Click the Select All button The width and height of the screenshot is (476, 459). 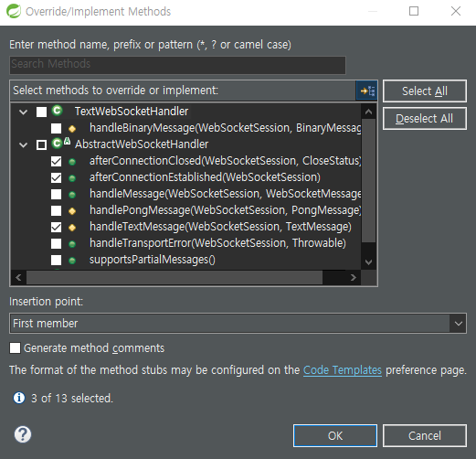tap(425, 91)
